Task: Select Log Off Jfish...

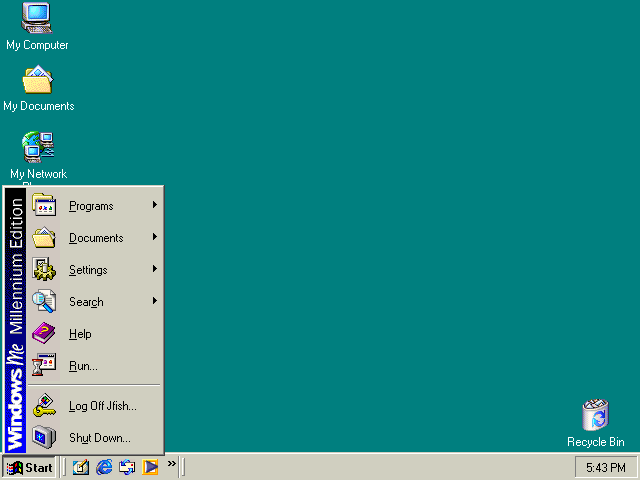Action: click(95, 405)
